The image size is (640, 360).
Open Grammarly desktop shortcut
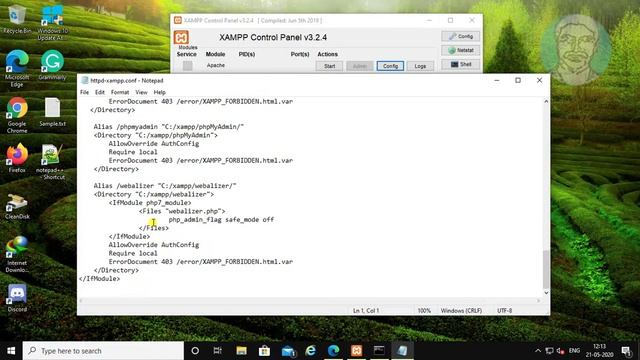52,65
